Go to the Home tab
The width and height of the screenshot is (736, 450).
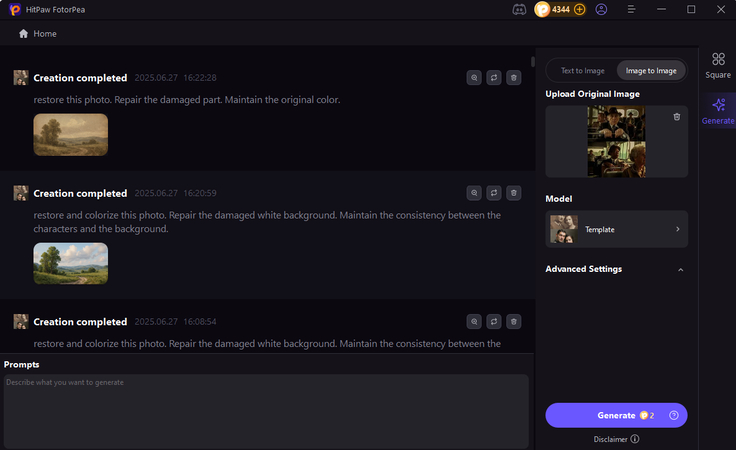[38, 33]
